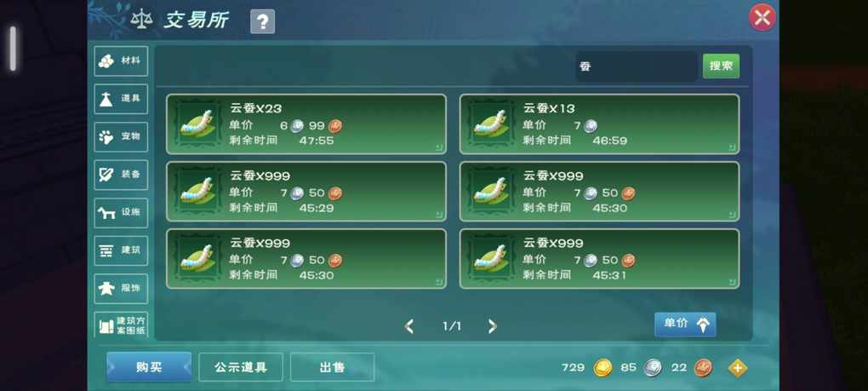Open the 宠物 pets category

tap(121, 137)
